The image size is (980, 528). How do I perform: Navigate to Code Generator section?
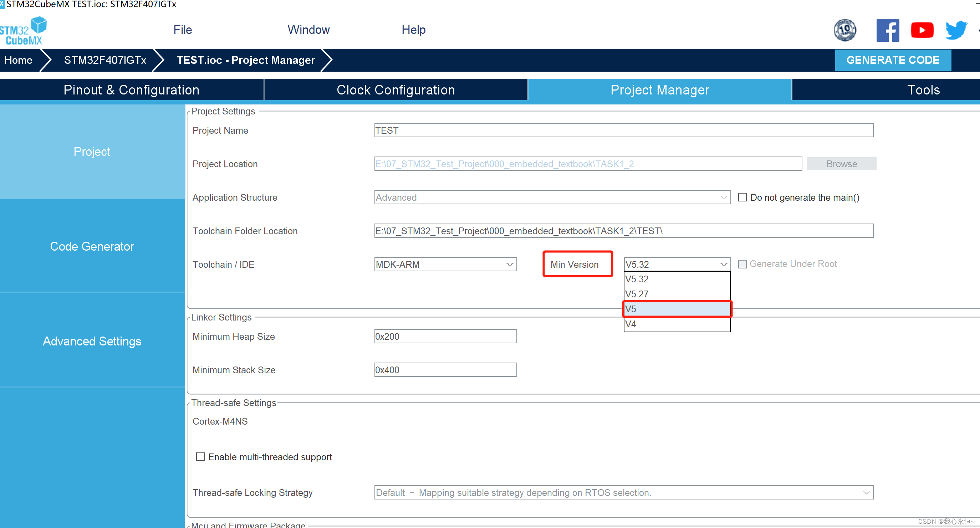click(91, 246)
